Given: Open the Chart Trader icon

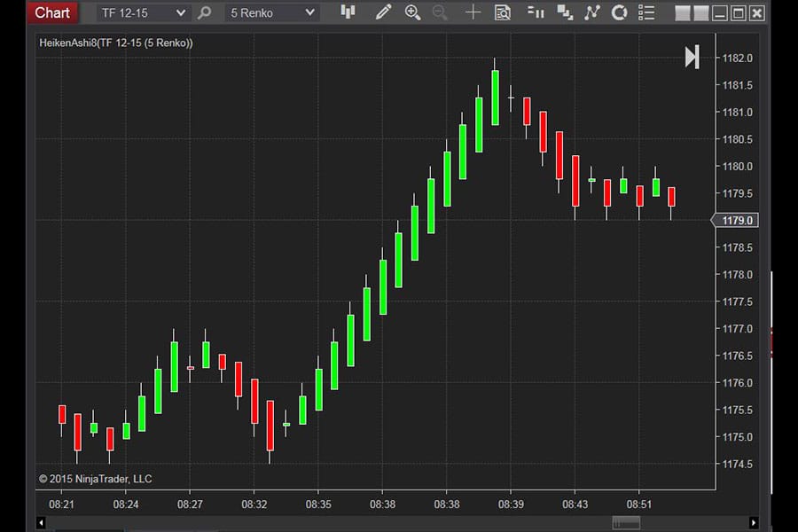Looking at the screenshot, I should pyautogui.click(x=536, y=12).
